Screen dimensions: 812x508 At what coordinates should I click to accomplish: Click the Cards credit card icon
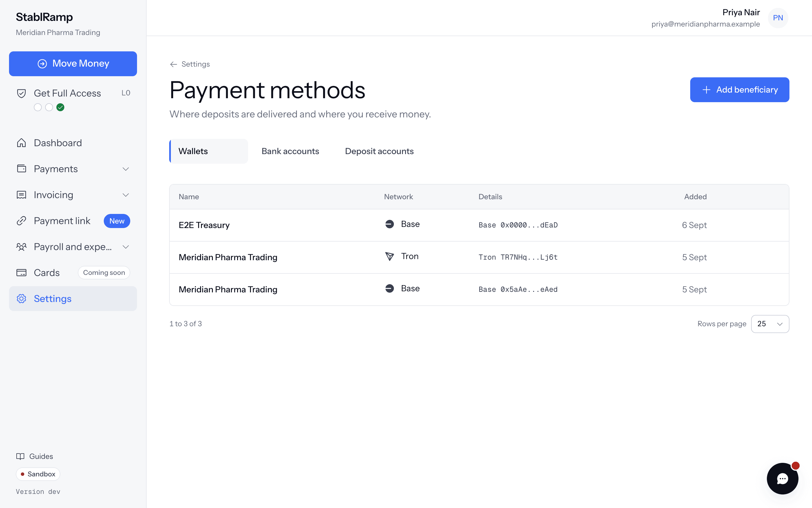(x=21, y=273)
